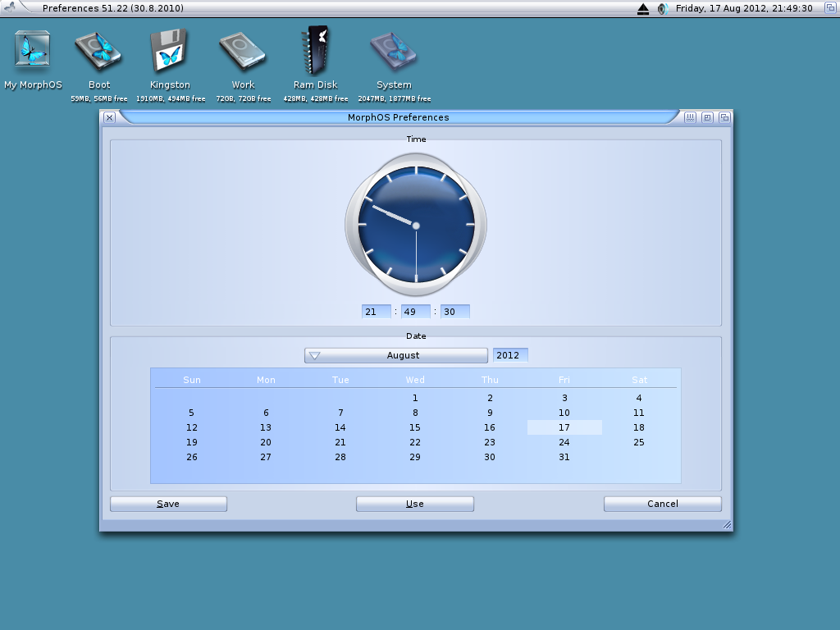Viewport: 840px width, 630px height.
Task: Click the zoom gadget of the Preferences window
Action: tap(707, 117)
